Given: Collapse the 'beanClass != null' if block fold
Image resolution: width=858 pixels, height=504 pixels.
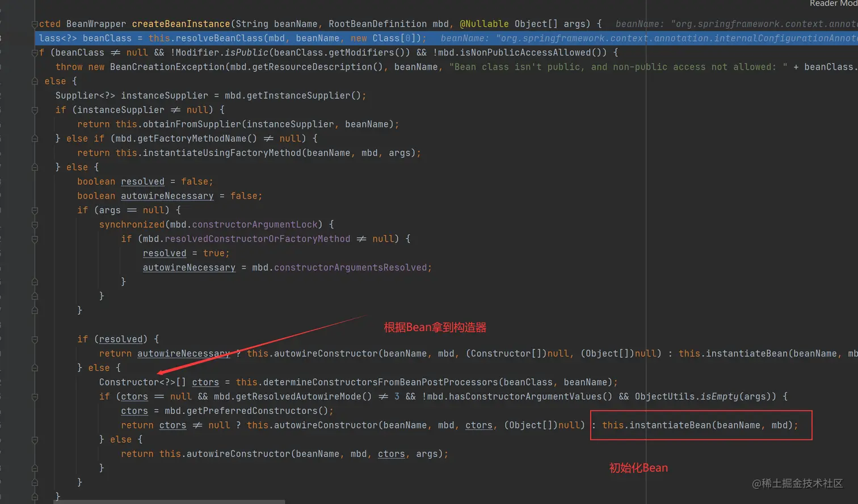Looking at the screenshot, I should [35, 53].
